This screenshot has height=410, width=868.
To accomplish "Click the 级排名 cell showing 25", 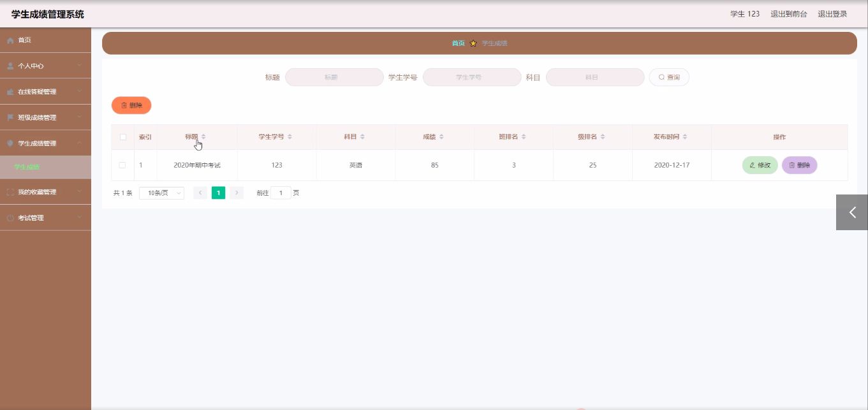I will click(x=592, y=165).
